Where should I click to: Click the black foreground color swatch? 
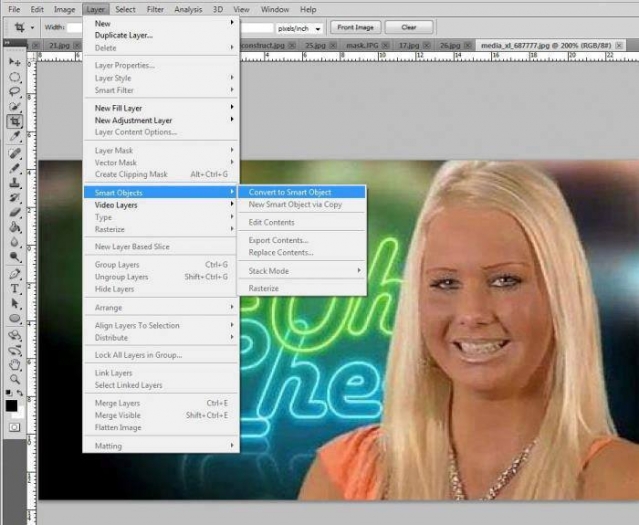[x=13, y=405]
